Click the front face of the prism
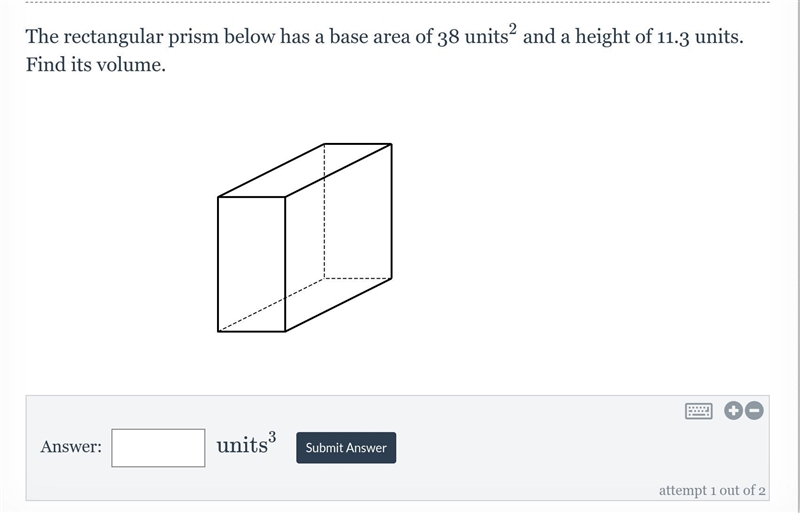The width and height of the screenshot is (800, 513). [252, 264]
